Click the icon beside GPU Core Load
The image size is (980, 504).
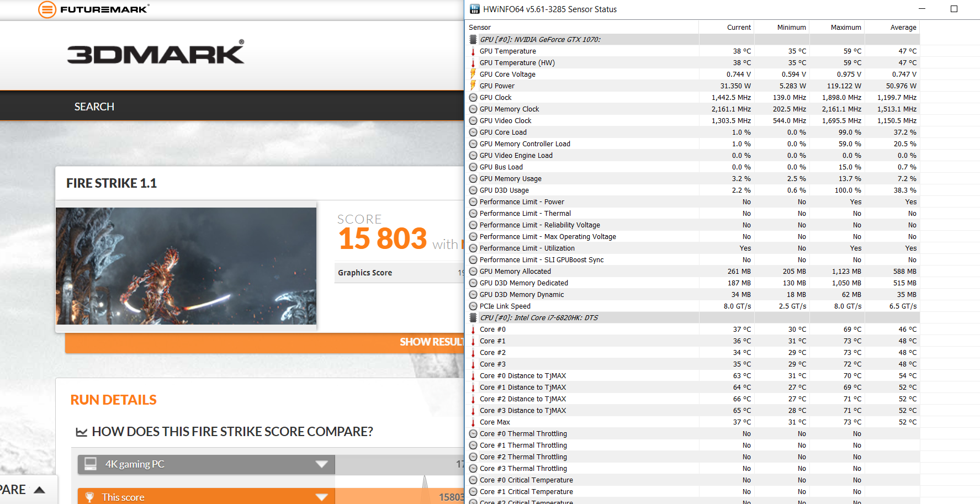tap(473, 132)
